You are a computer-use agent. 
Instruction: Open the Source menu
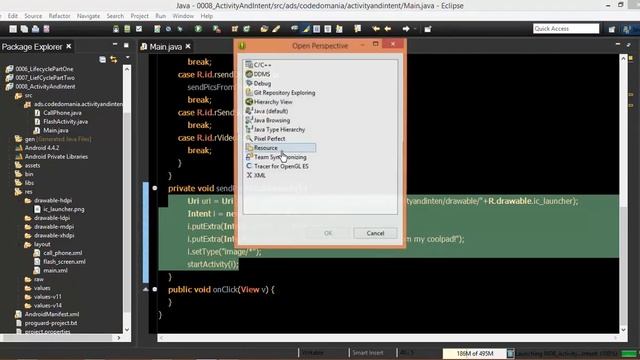(x=33, y=16)
